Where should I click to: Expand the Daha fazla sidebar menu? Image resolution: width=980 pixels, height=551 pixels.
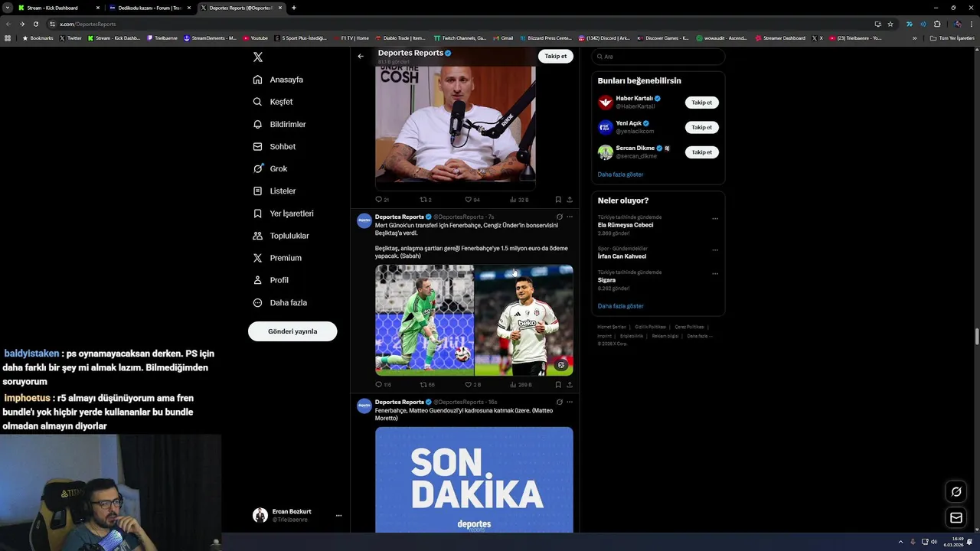coord(280,302)
